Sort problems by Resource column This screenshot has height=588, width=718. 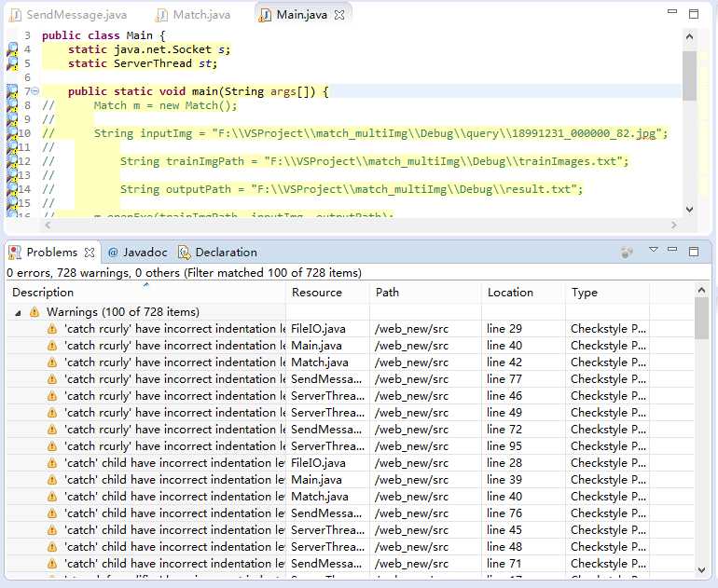(x=328, y=293)
